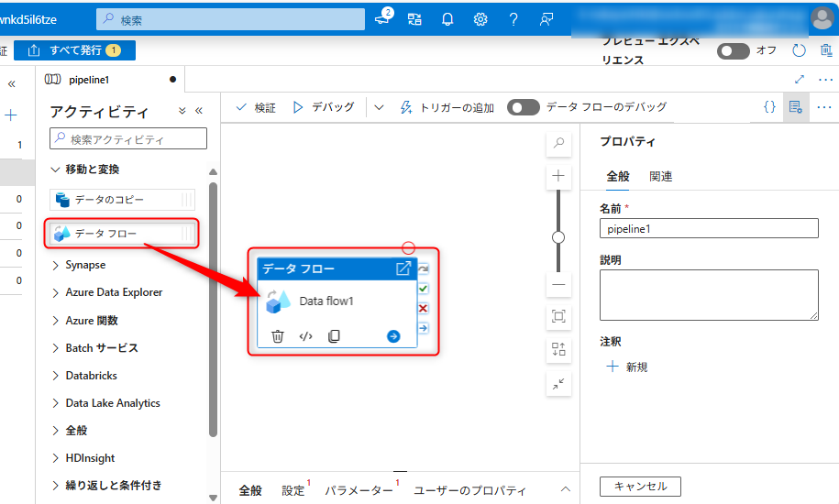Zoom out with the minus button on canvas

click(558, 284)
